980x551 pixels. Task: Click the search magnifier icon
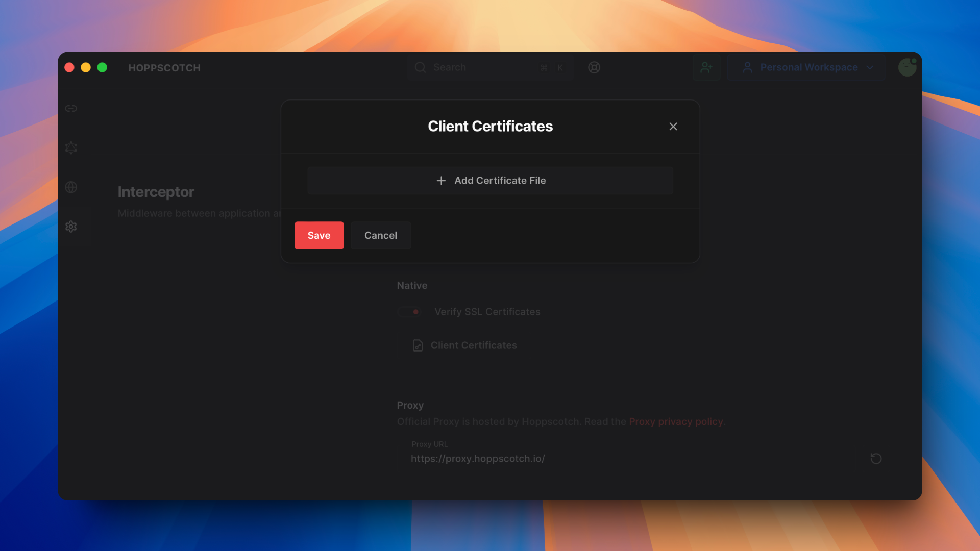tap(420, 67)
